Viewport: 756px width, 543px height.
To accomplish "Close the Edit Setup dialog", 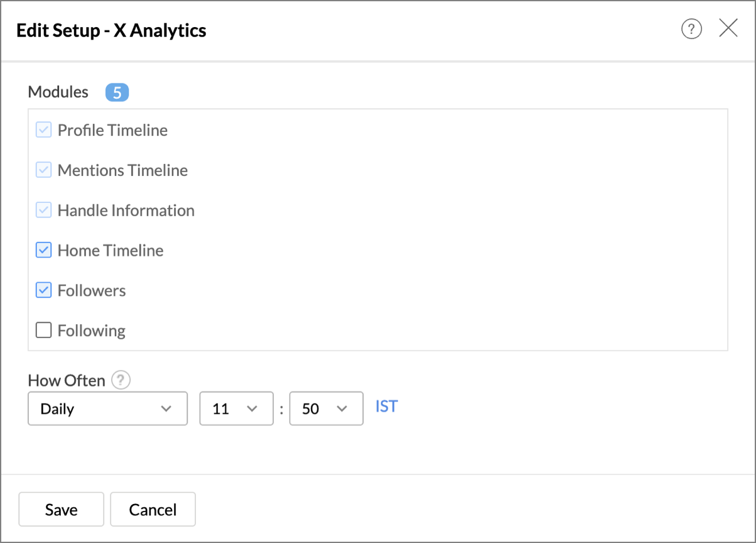I will click(728, 28).
